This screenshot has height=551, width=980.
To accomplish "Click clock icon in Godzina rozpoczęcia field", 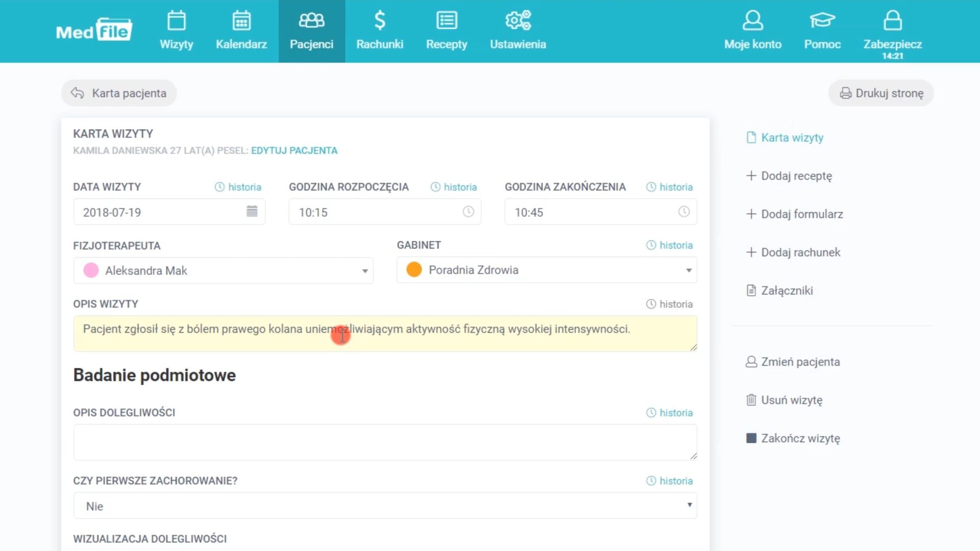I will 468,211.
